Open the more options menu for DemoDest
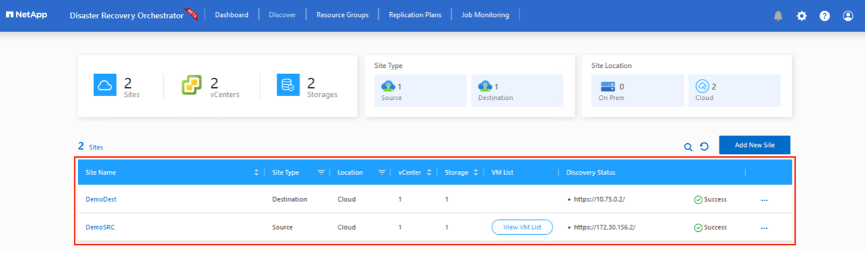This screenshot has width=868, height=255. [x=764, y=200]
